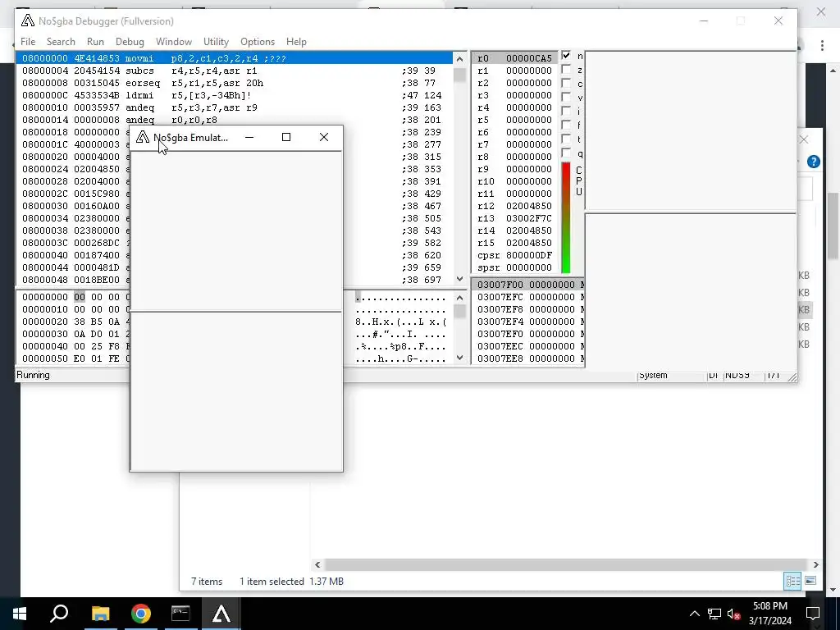840x630 pixels.
Task: Select disassembly line 0800000C ldrmi
Action: pos(234,95)
